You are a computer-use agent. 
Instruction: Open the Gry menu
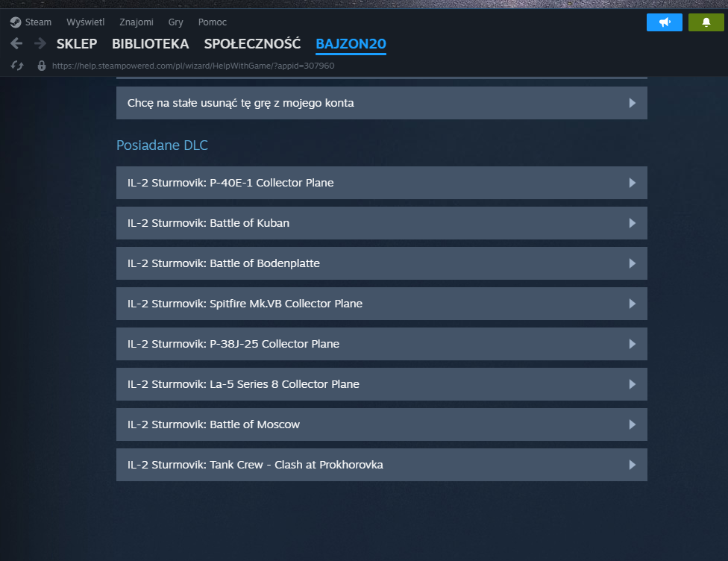coord(175,22)
